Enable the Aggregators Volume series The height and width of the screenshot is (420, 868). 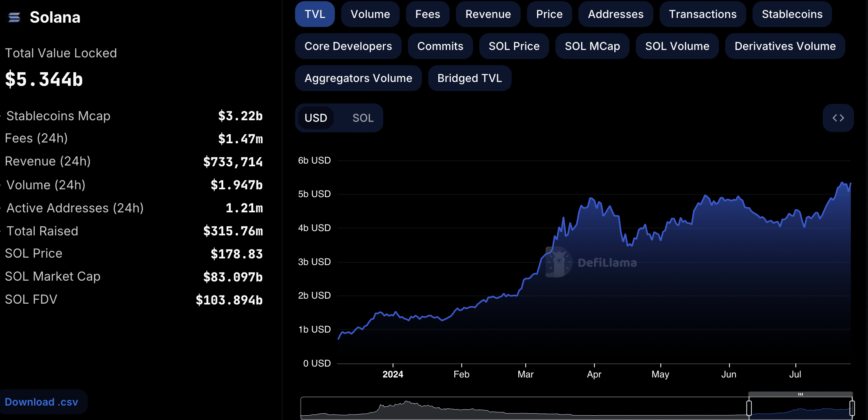pyautogui.click(x=358, y=78)
